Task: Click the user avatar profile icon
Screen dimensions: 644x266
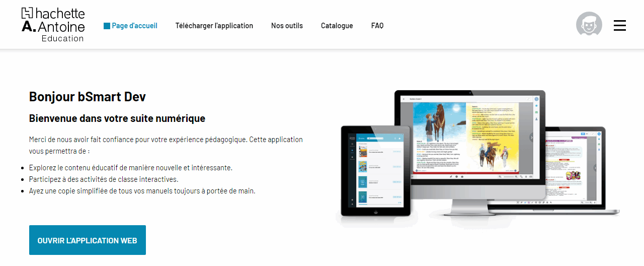Action: click(589, 24)
